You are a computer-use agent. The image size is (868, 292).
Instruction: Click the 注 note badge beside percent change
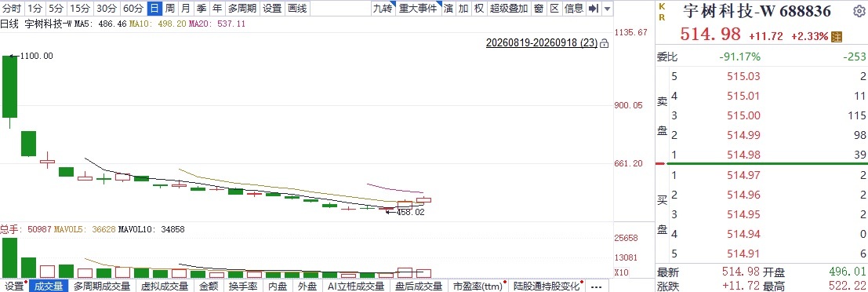837,36
